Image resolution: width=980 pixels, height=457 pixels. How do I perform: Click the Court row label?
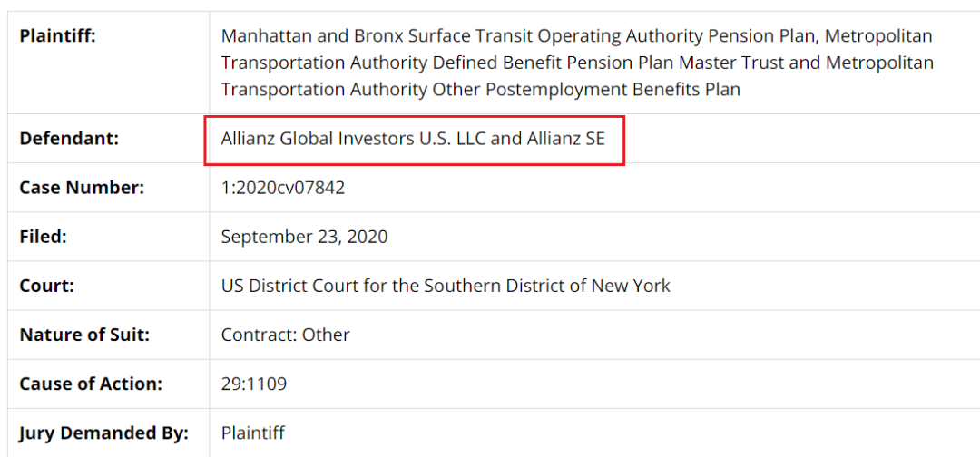pyautogui.click(x=47, y=286)
